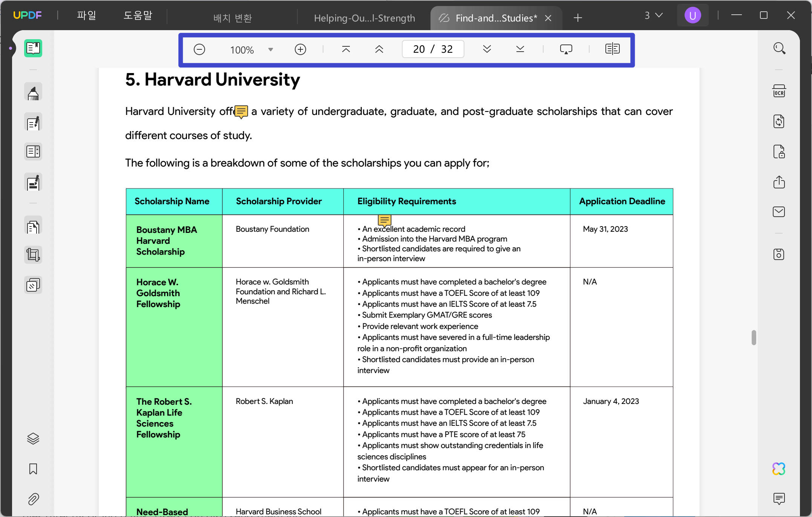The image size is (812, 517).
Task: Open the Search tool
Action: pos(779,48)
